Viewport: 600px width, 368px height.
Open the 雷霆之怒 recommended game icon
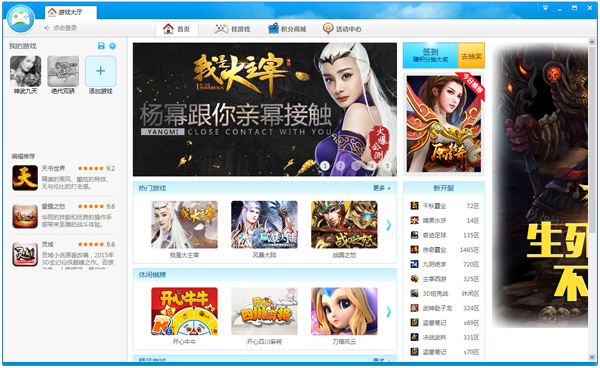[x=25, y=216]
